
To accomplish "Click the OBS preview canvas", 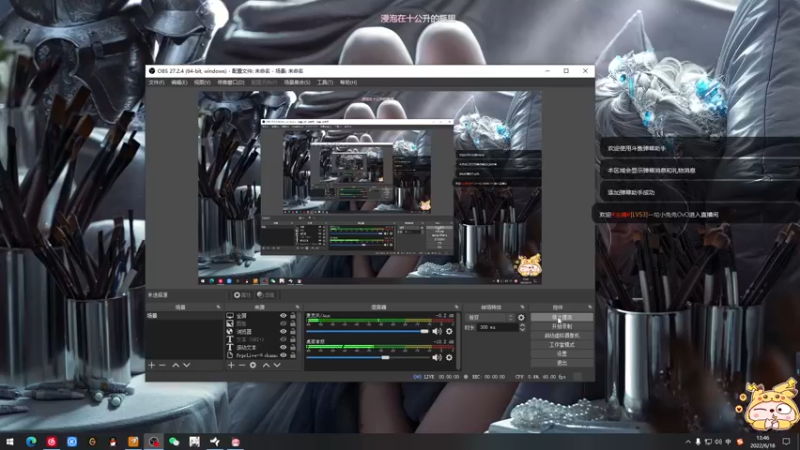I will (370, 188).
